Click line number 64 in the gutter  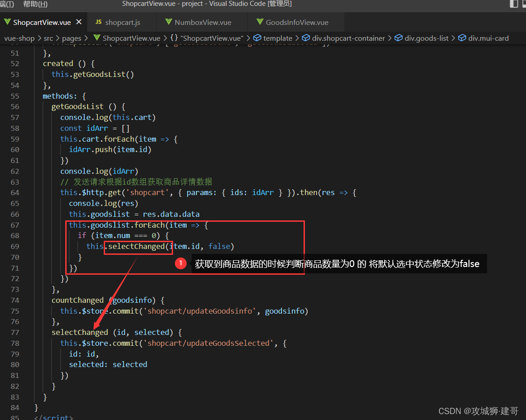[15, 193]
